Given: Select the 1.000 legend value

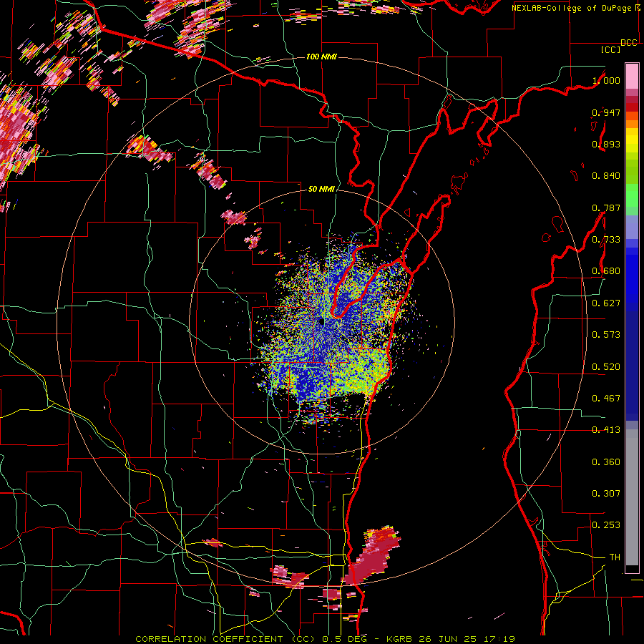Looking at the screenshot, I should 606,80.
